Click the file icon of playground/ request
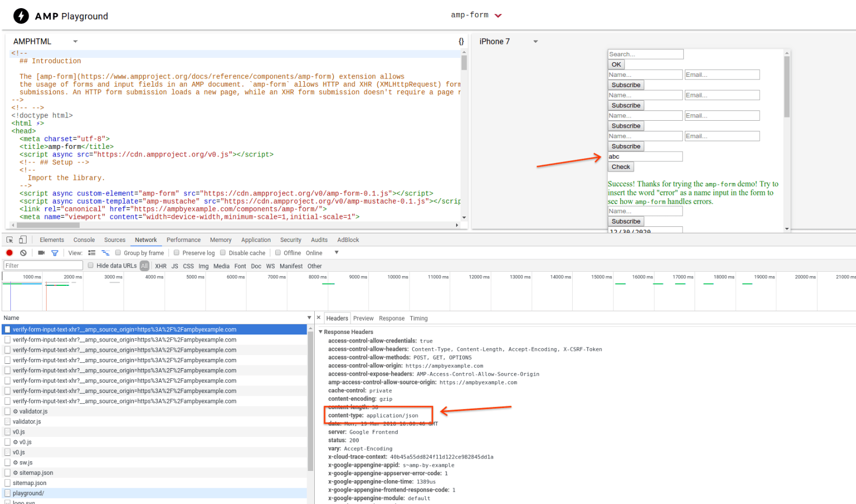Screen dimensions: 856x504 8,493
